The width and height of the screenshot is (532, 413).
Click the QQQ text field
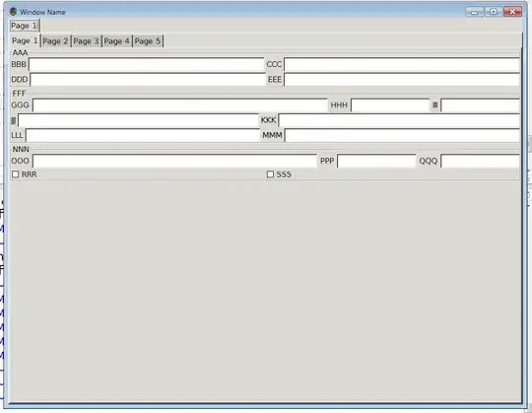point(480,161)
